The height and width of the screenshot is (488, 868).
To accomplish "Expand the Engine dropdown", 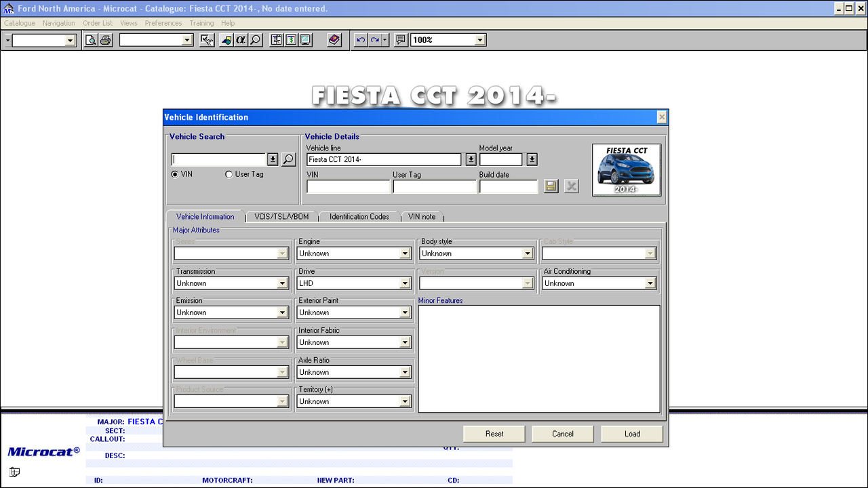I will (x=405, y=253).
